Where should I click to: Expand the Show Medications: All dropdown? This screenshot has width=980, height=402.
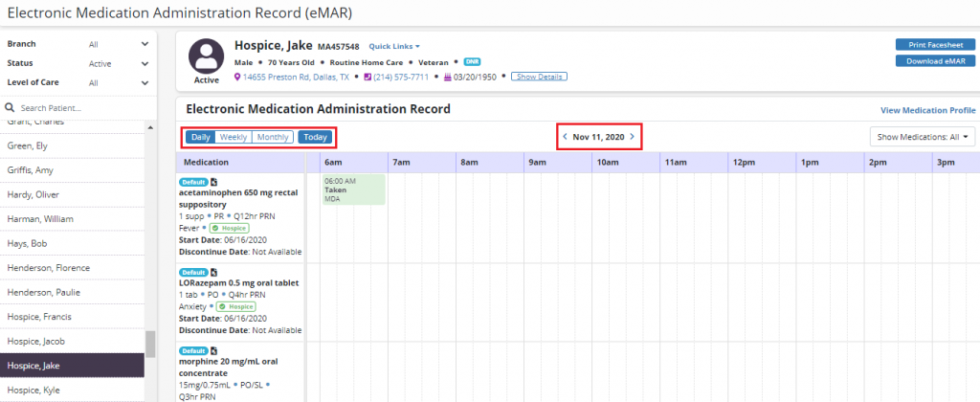(x=922, y=137)
